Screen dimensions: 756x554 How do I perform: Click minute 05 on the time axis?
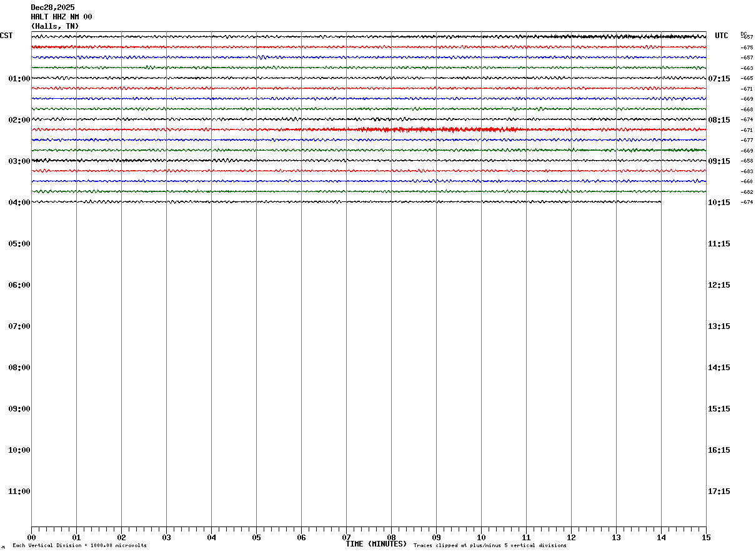256,538
